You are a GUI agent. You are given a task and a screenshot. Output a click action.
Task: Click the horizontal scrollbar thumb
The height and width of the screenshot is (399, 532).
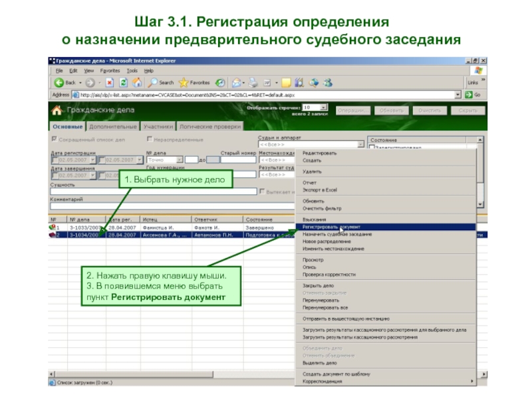134,374
